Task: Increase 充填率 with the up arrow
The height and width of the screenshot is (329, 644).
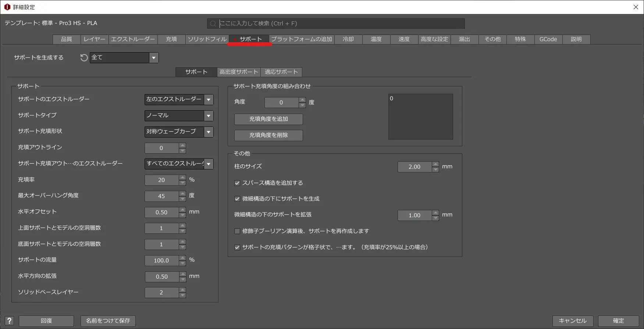Action: [182, 178]
